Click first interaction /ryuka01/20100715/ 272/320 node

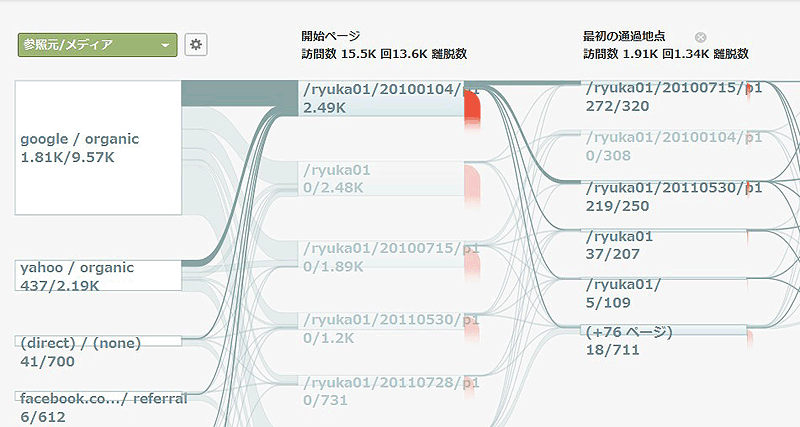click(667, 94)
